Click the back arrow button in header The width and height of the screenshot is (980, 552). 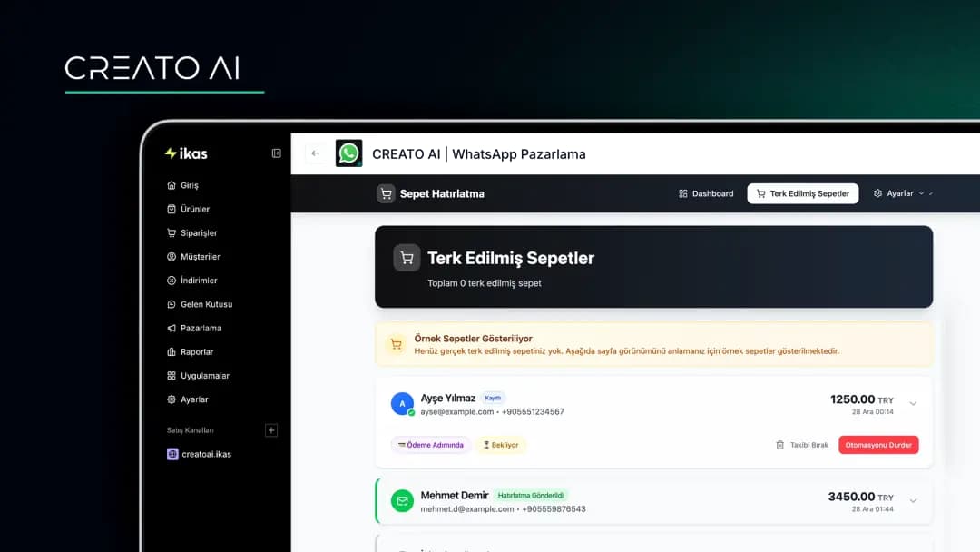[x=315, y=153]
